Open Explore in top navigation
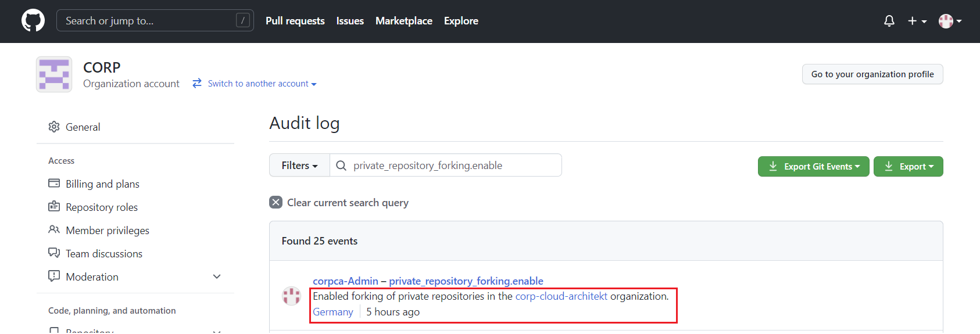Image resolution: width=980 pixels, height=334 pixels. pos(461,21)
